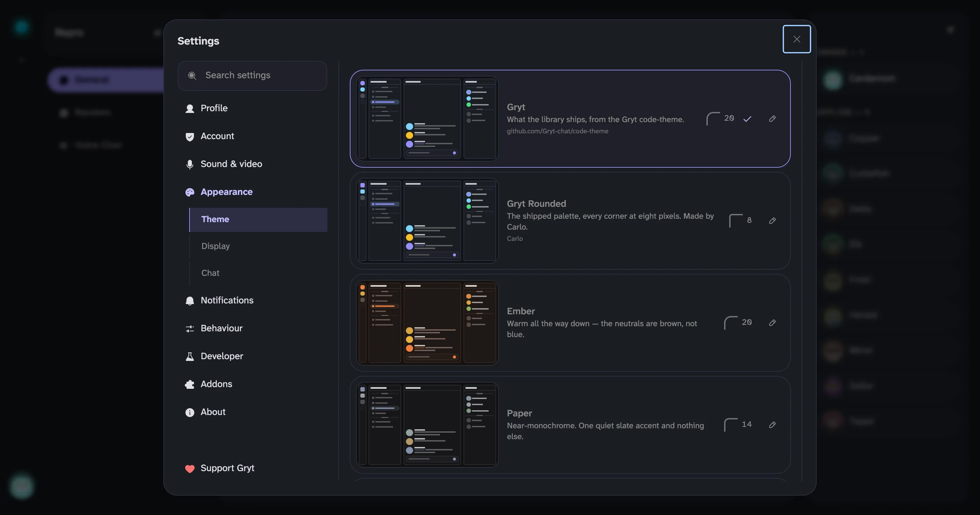Screen dimensions: 980x515
Task: Click radius value 20 on Gryt
Action: pos(729,118)
